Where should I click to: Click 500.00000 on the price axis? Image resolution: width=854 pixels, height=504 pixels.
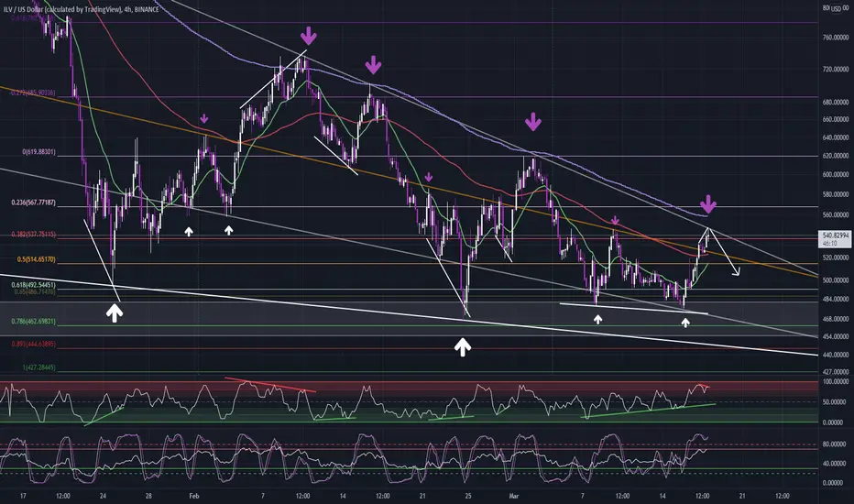(836, 280)
